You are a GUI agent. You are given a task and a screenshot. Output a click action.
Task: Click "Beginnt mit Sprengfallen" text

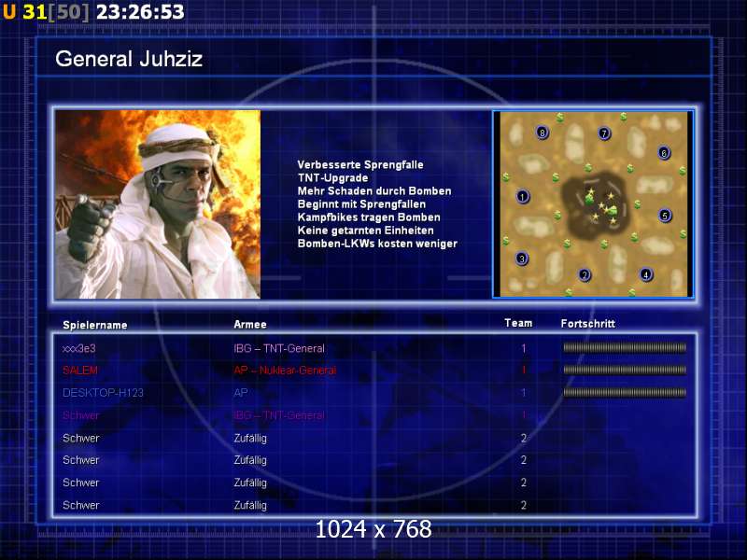coord(361,204)
